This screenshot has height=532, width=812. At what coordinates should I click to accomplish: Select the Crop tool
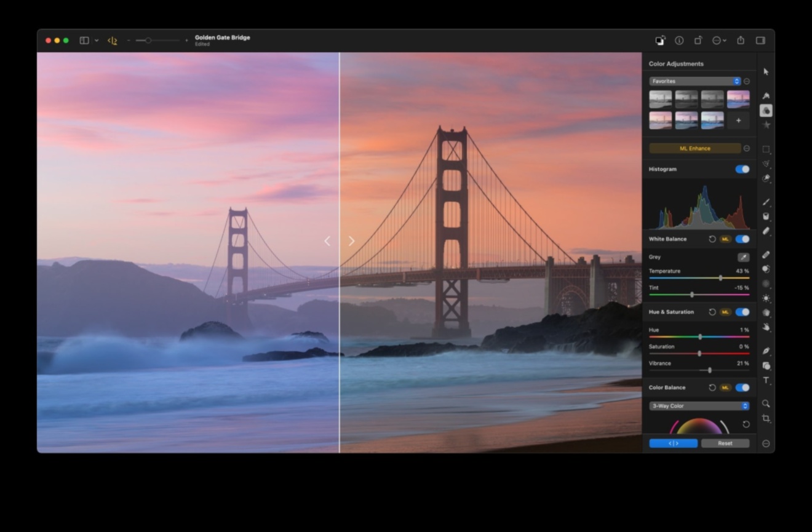(766, 419)
